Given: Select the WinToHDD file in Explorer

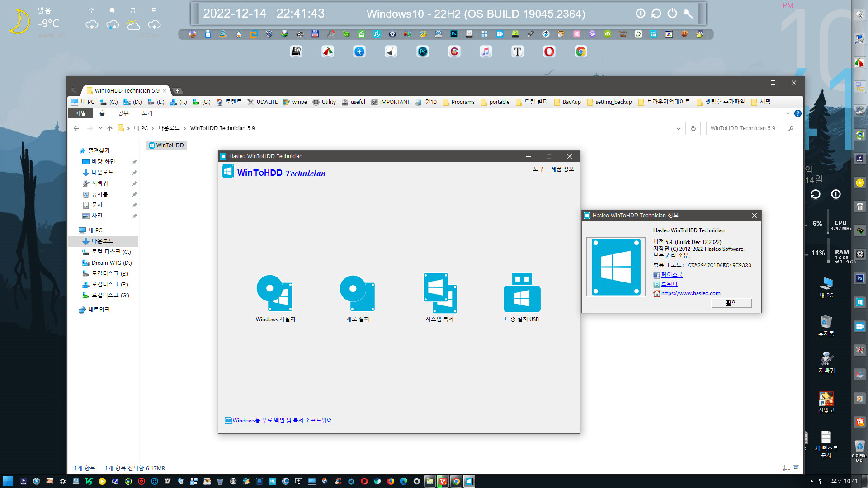Looking at the screenshot, I should coord(166,145).
